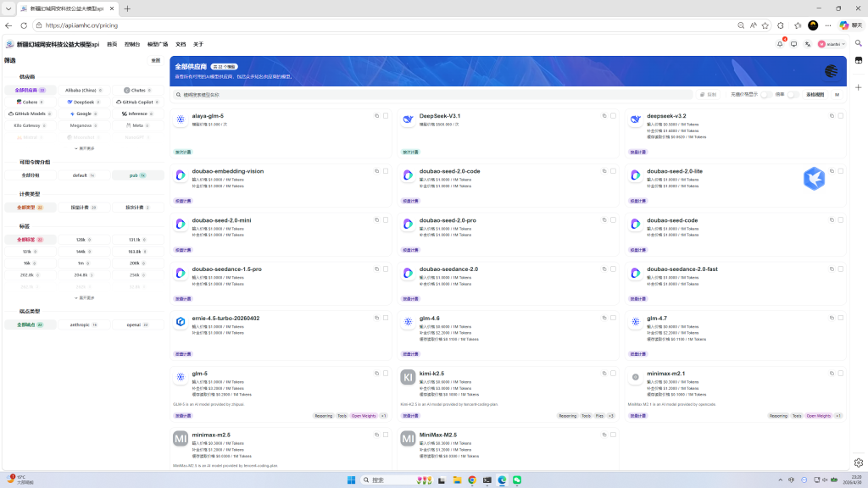Expand the +1 tags on minimax-m2.1
The image size is (868, 488).
tap(838, 416)
